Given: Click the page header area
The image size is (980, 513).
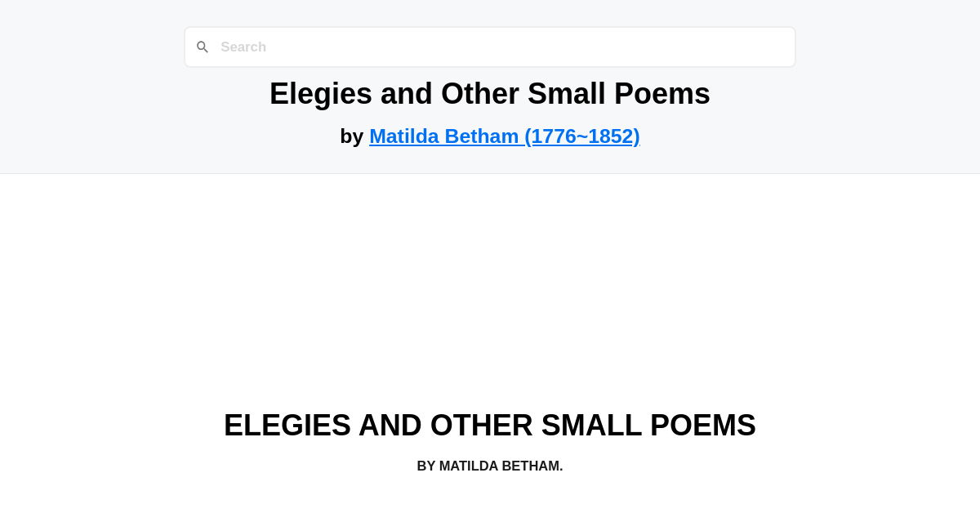Looking at the screenshot, I should (490, 86).
